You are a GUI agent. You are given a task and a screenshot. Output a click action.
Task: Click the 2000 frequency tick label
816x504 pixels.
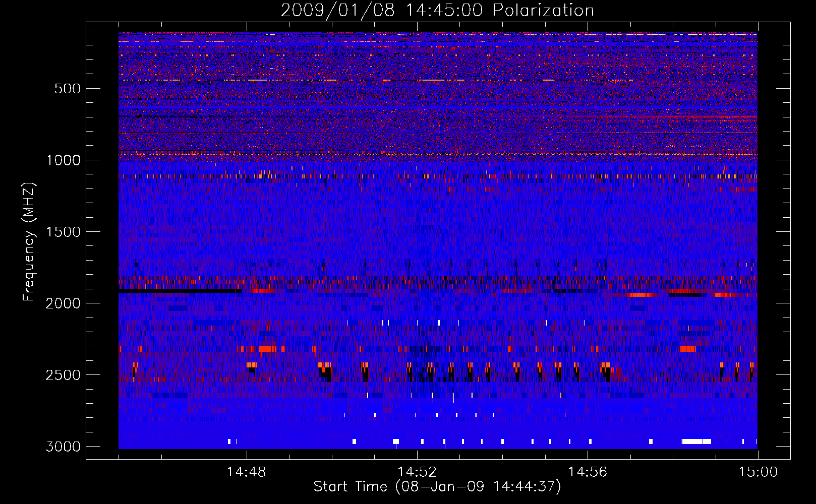(63, 303)
